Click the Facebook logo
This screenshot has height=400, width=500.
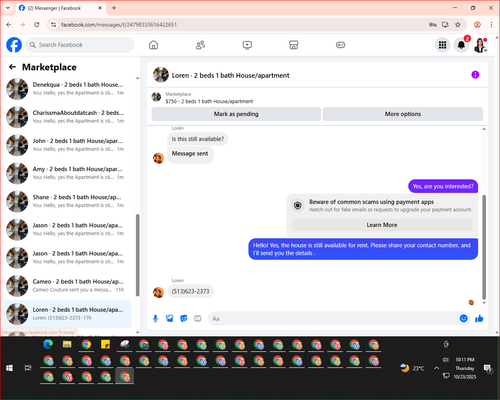coord(14,45)
